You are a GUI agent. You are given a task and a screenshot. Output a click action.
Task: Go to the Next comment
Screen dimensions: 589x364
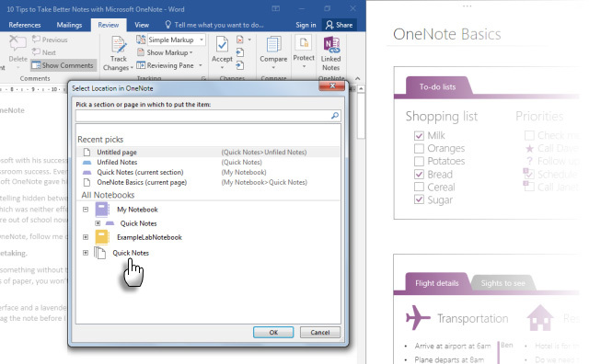coord(44,52)
